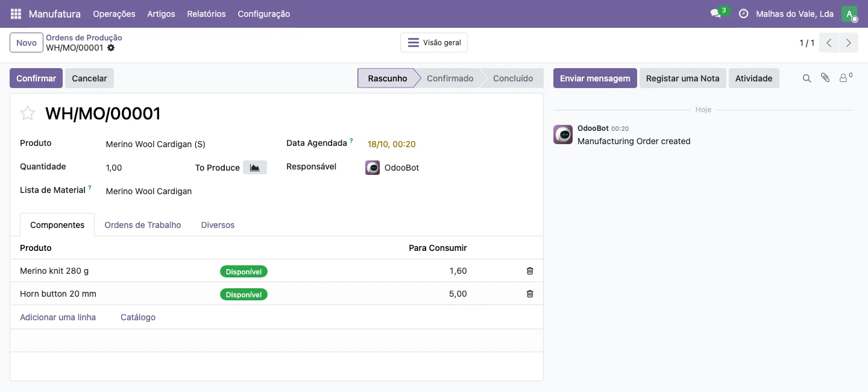Click the OdooBot avatar in the chatter
This screenshot has height=392, width=868.
pos(563,134)
